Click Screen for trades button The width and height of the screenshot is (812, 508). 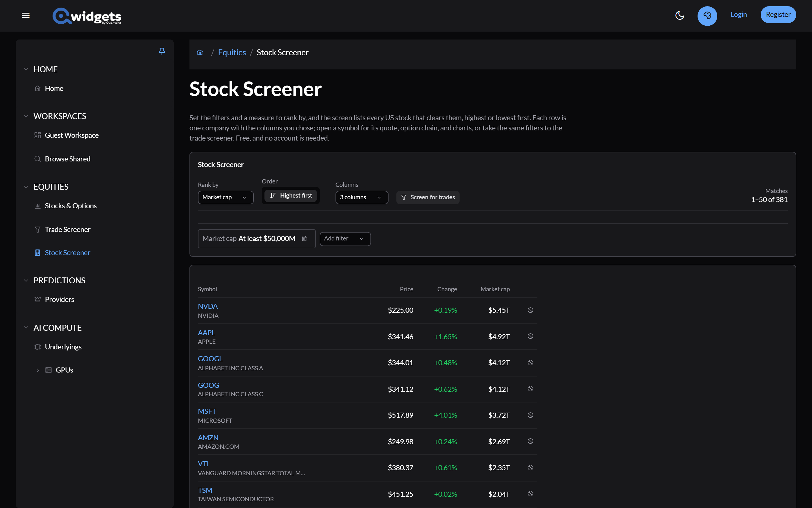pos(428,197)
